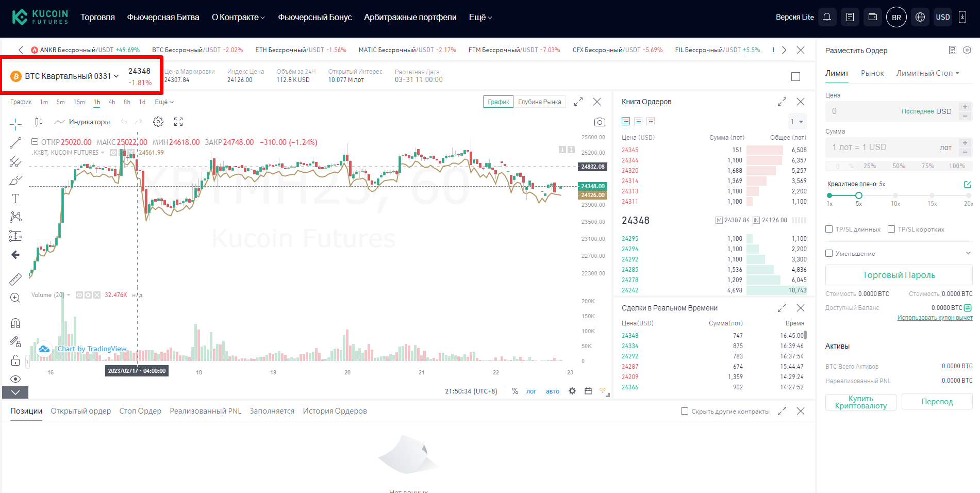Image resolution: width=980 pixels, height=493 pixels.
Task: Switch to Открытый ордер tab
Action: (80, 411)
